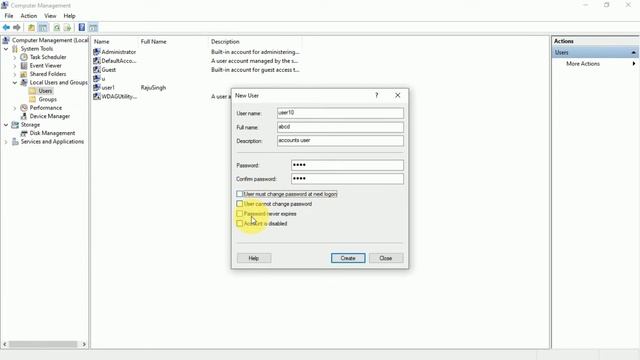
Task: Click the Back arrow in toolbar
Action: click(x=6, y=28)
